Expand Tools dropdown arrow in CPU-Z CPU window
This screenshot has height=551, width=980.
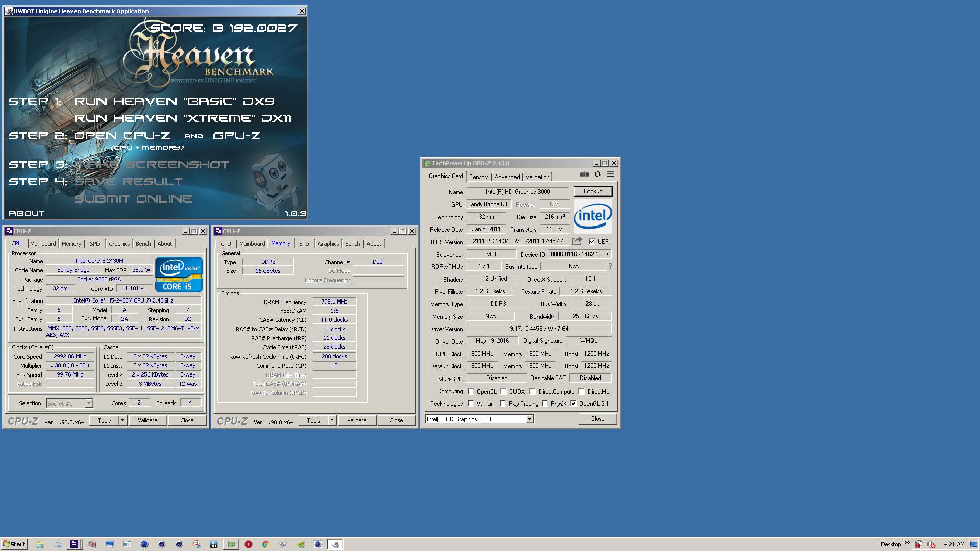tap(122, 420)
